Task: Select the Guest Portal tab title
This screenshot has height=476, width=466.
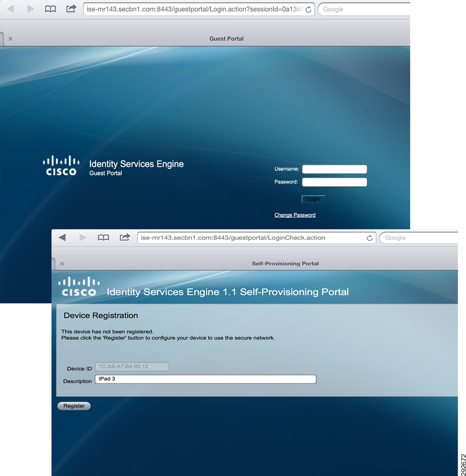Action: [226, 38]
